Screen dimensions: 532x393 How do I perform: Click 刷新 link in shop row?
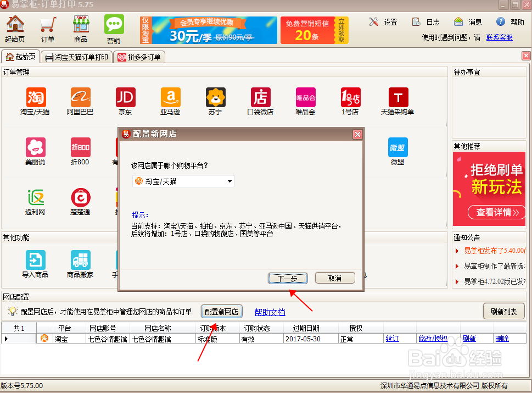(x=469, y=339)
